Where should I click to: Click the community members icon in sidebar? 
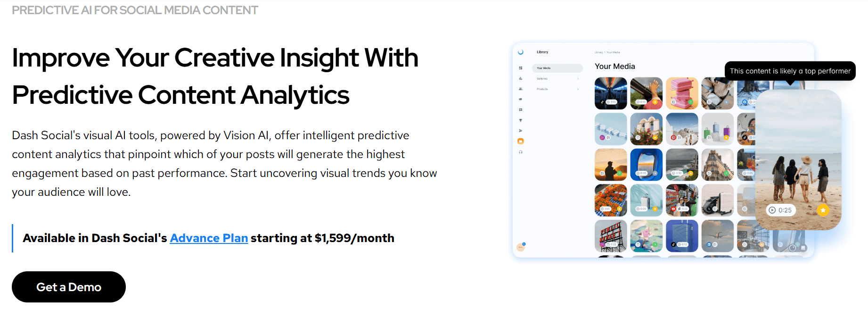click(x=521, y=89)
